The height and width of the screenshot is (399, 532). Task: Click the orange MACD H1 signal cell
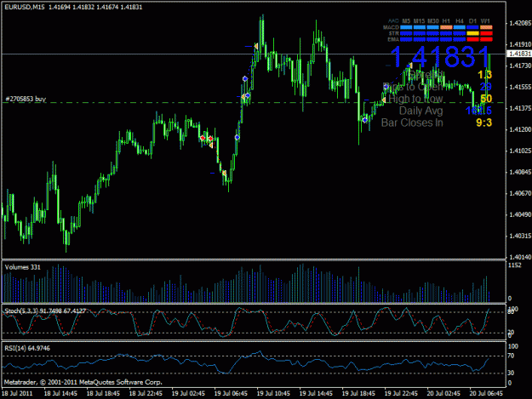(x=446, y=27)
